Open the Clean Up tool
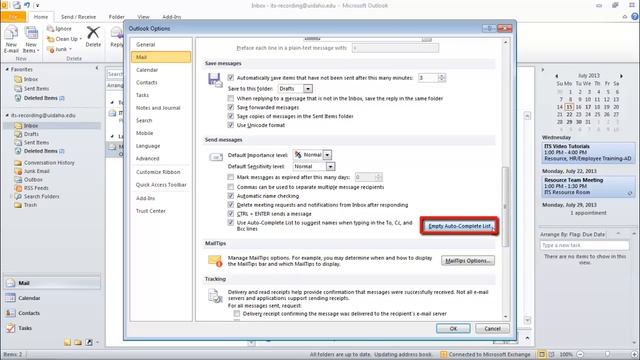This screenshot has height=360, width=640. pyautogui.click(x=64, y=39)
